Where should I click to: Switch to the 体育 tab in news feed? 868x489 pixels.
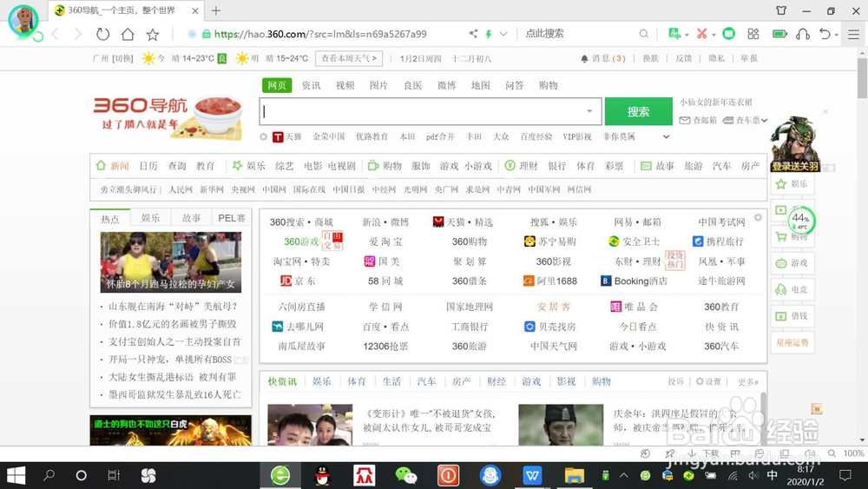357,381
